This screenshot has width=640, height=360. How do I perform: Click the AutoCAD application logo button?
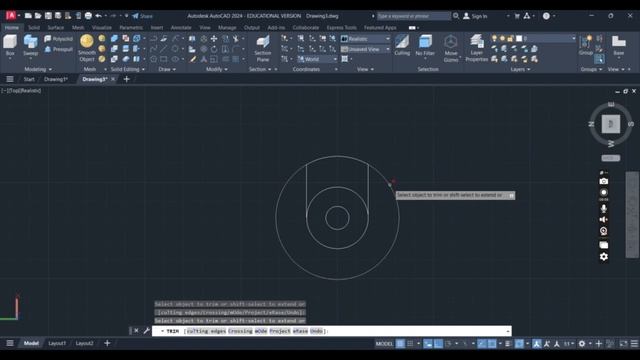pos(11,16)
